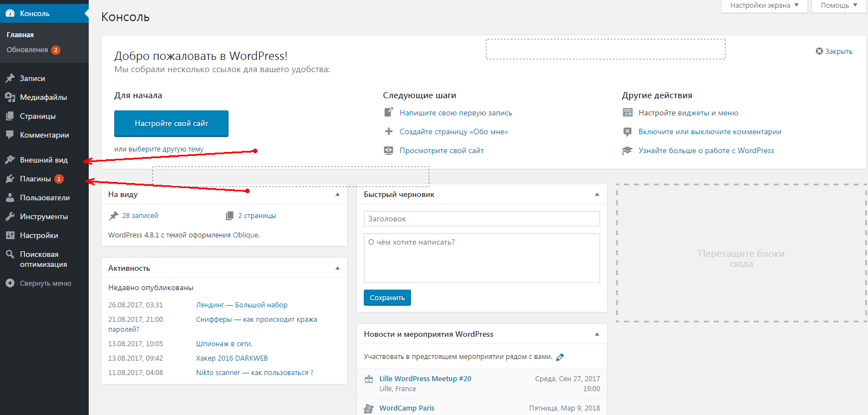The image size is (868, 415).
Task: Click the pages icon beside 2 страницы
Action: 230,216
